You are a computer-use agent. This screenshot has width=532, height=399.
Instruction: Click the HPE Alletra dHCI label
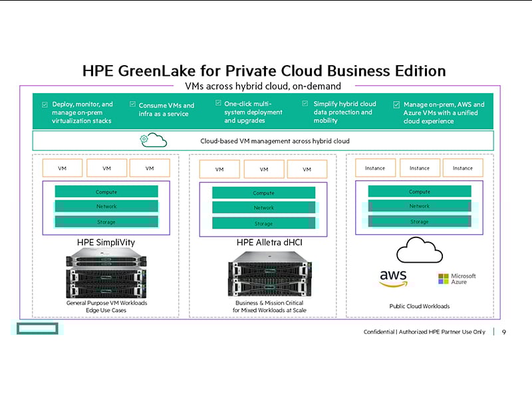[x=269, y=242]
